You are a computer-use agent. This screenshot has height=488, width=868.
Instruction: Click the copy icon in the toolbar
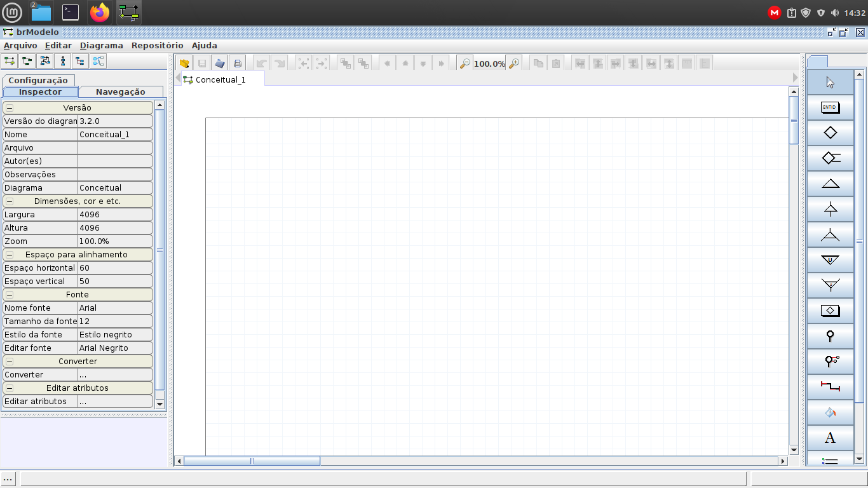538,63
